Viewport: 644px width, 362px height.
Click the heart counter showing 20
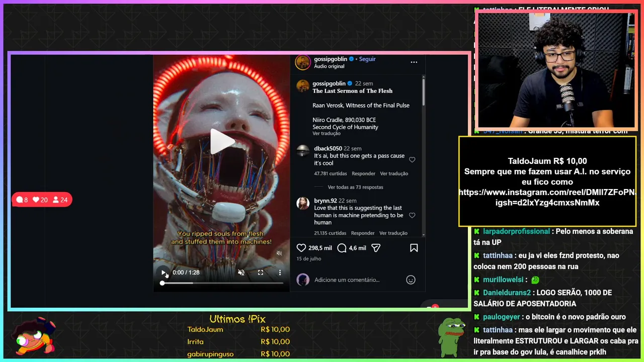(x=40, y=200)
